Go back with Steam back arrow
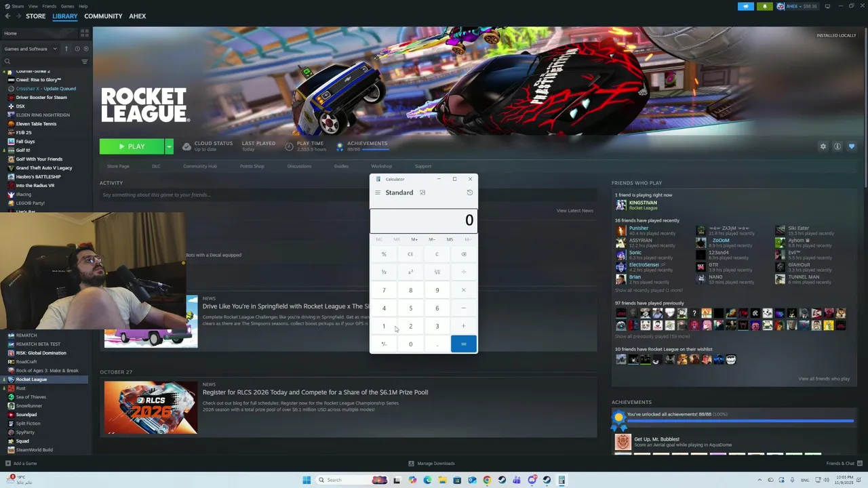This screenshot has height=488, width=868. pyautogui.click(x=7, y=16)
